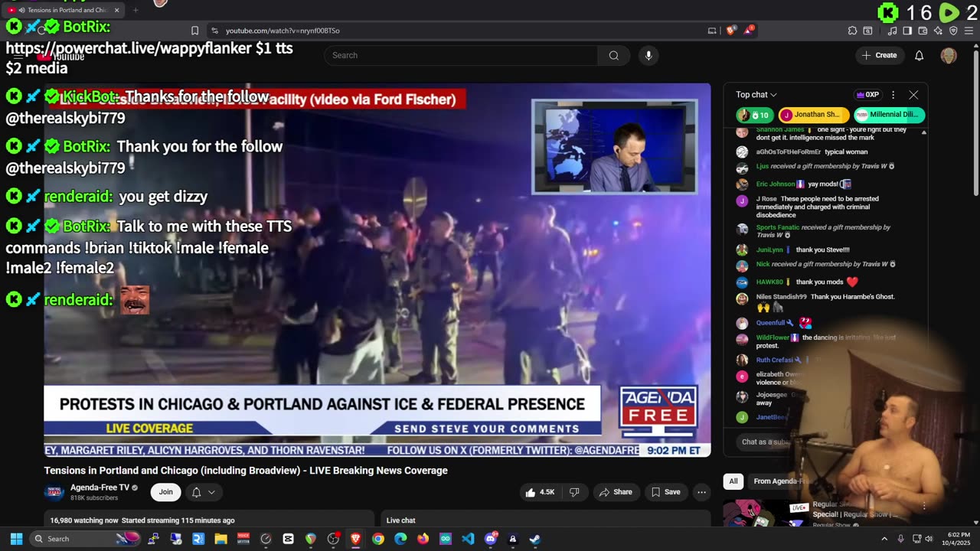The image size is (980, 551).
Task: Like the video with the thumbs-up 4.5K button
Action: tap(539, 492)
